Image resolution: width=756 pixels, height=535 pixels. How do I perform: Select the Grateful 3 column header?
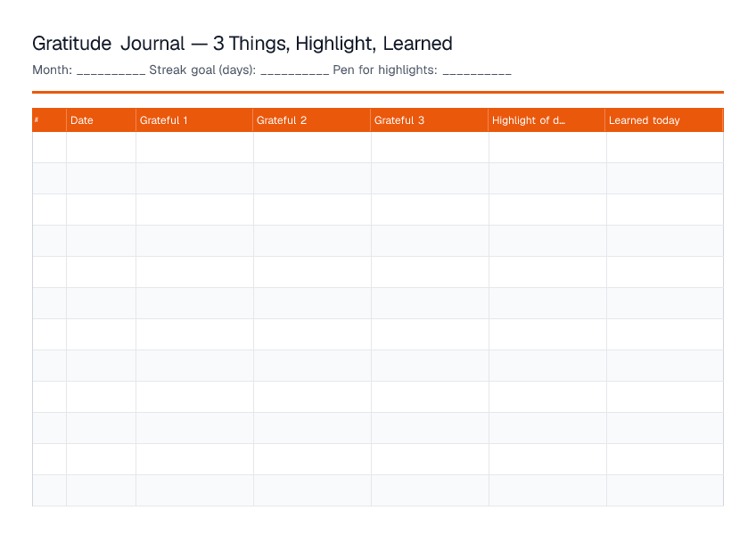coord(430,120)
